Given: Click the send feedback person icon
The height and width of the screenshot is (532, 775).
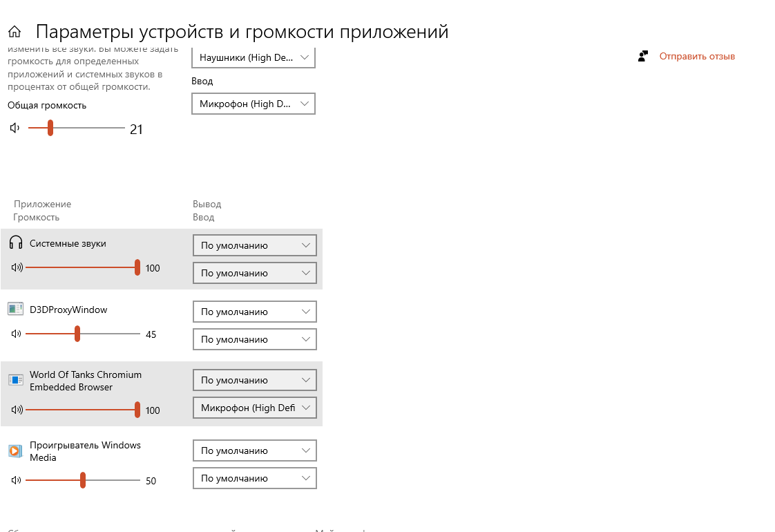Looking at the screenshot, I should tap(644, 56).
